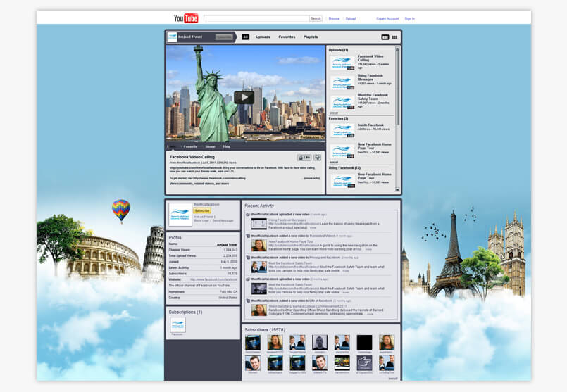
Task: Click the Browse link
Action: pos(334,18)
